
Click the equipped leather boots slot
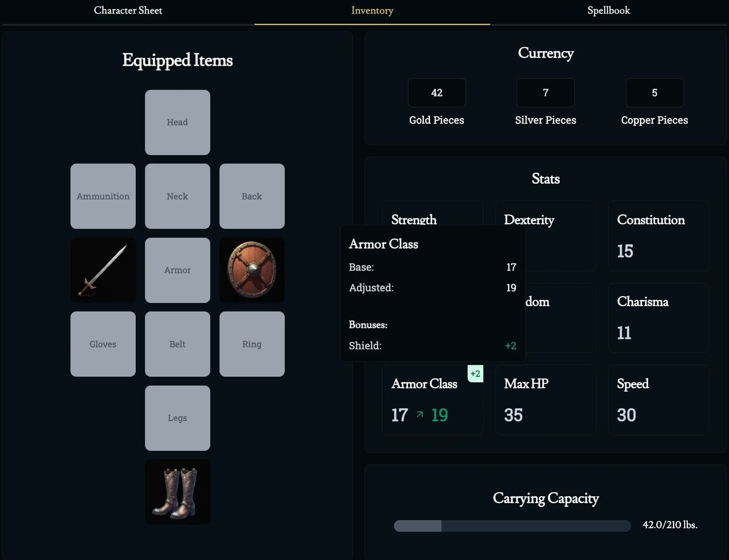(178, 492)
